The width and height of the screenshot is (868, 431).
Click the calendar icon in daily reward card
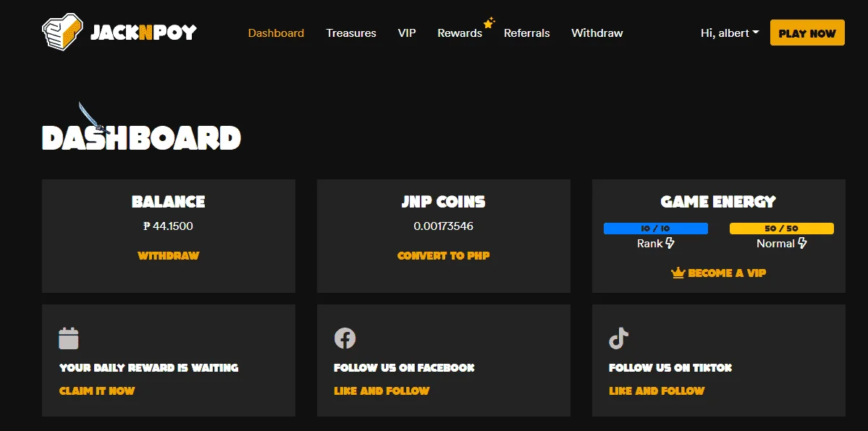[x=69, y=338]
